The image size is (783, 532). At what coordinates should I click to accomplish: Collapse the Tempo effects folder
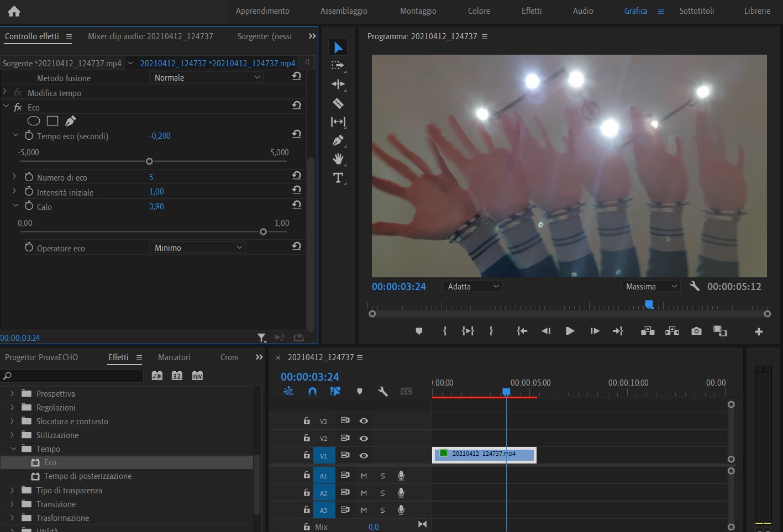pyautogui.click(x=13, y=449)
